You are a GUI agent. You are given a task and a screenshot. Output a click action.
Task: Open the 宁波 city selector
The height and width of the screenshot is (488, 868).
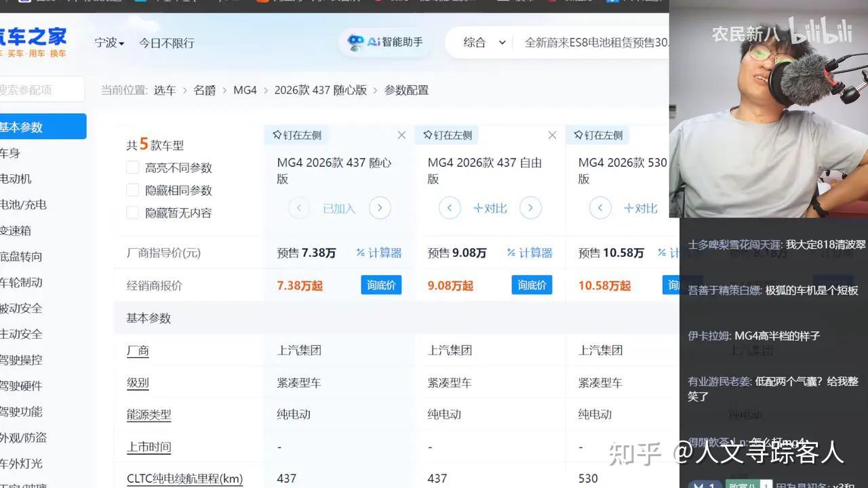(x=107, y=42)
